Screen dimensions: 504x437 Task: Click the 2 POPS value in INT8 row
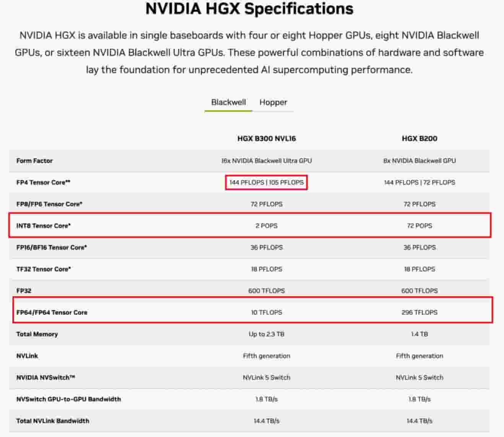coord(267,226)
